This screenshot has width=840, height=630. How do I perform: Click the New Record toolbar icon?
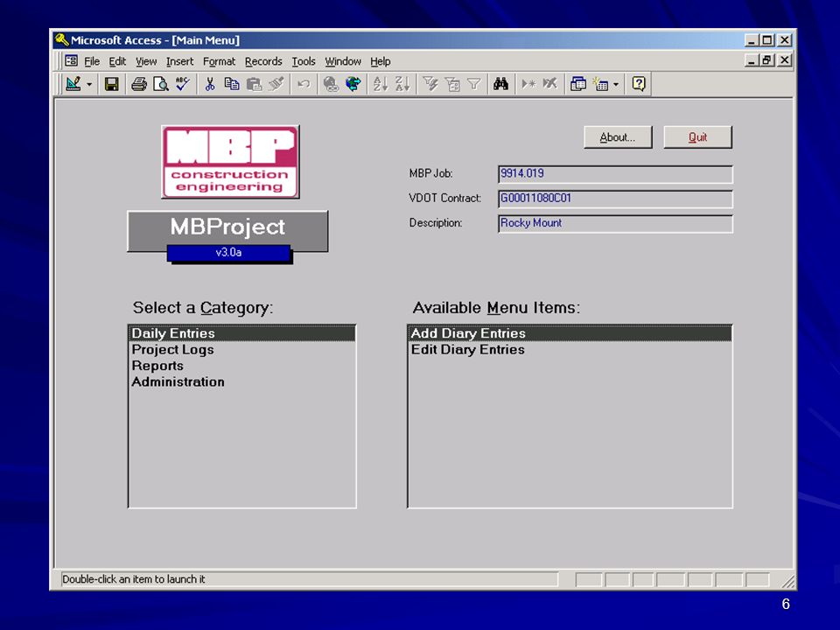click(528, 84)
